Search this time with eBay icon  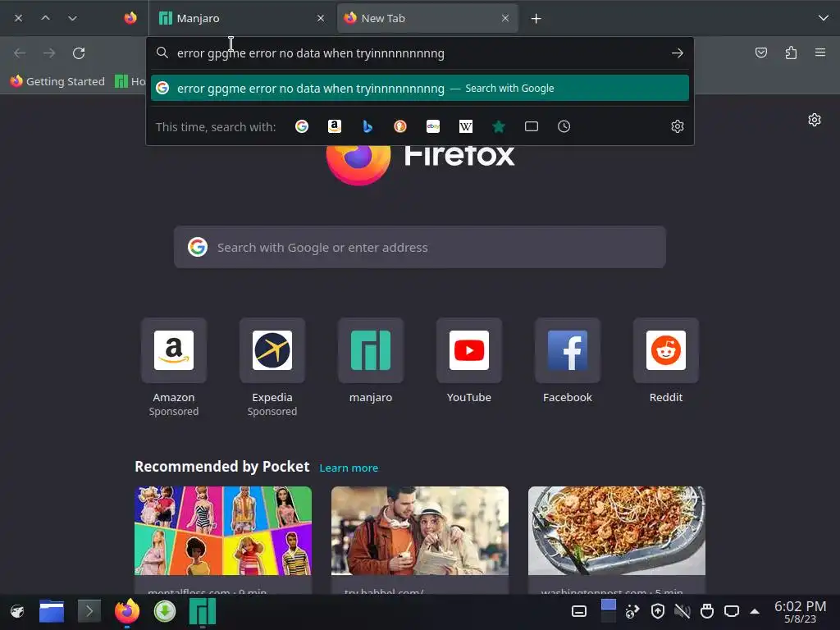click(433, 126)
